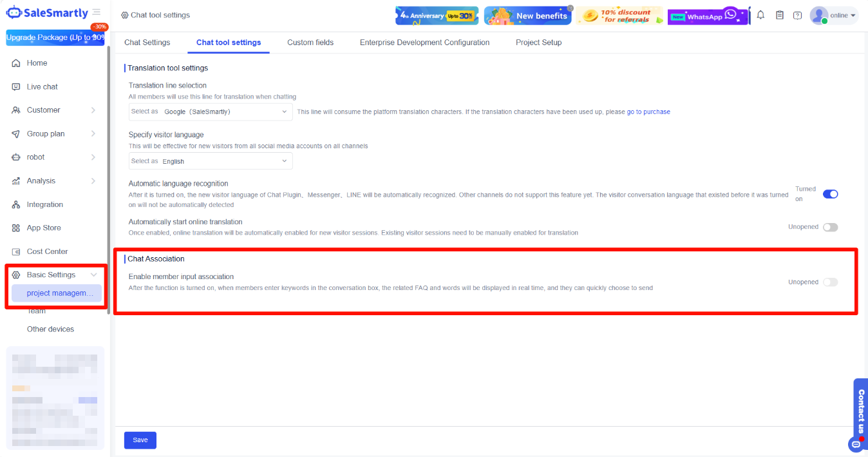Select project management in sidebar
The width and height of the screenshot is (868, 457).
(x=57, y=293)
